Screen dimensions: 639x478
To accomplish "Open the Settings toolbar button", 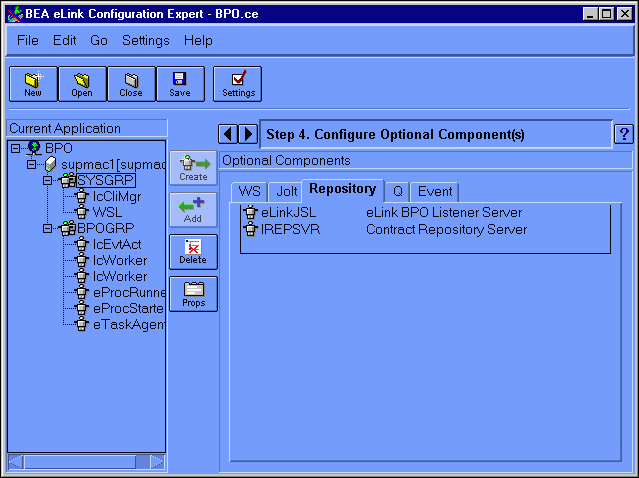I will [x=238, y=84].
